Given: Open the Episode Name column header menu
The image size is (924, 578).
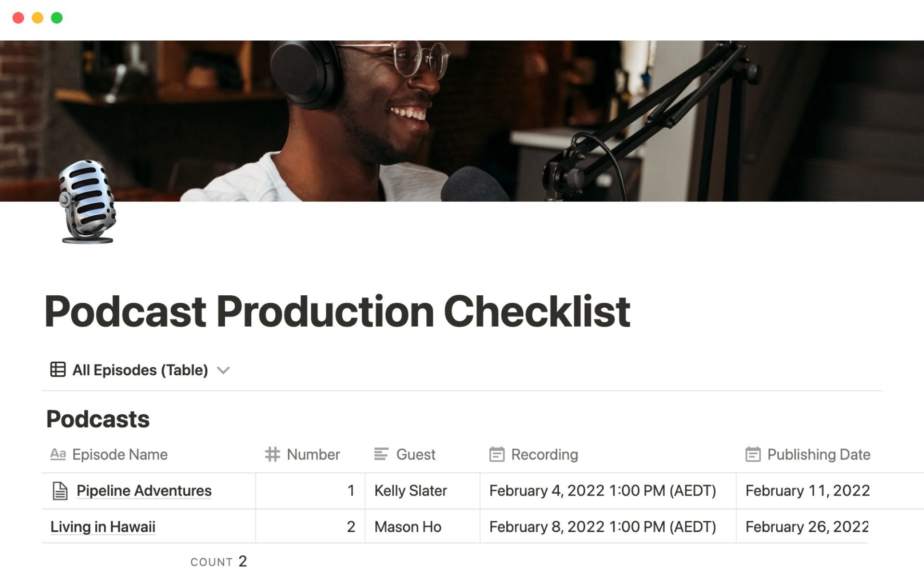Looking at the screenshot, I should point(119,454).
